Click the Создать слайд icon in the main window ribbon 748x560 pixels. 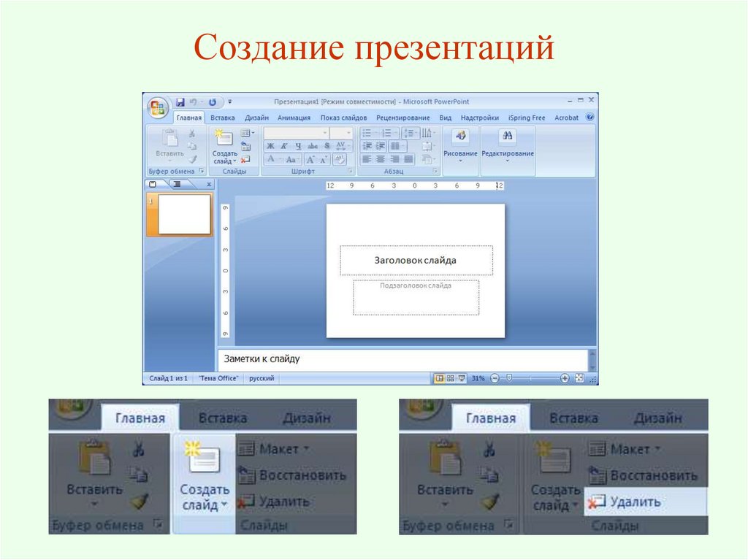[x=224, y=137]
